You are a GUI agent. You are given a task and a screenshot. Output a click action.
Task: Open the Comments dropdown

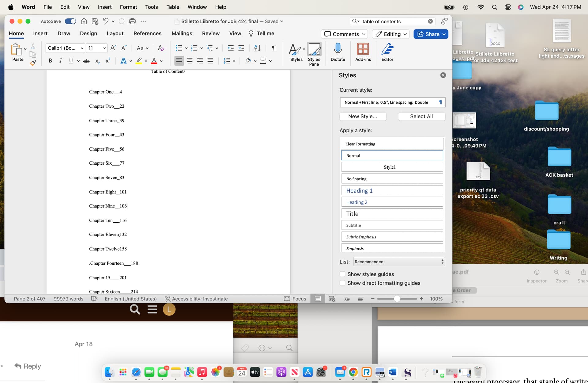click(x=345, y=34)
